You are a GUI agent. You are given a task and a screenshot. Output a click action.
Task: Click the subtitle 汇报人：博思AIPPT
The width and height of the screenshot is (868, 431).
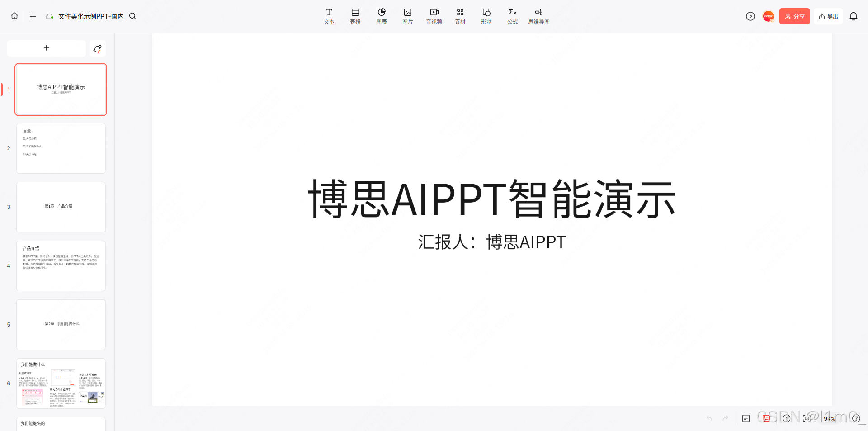492,242
